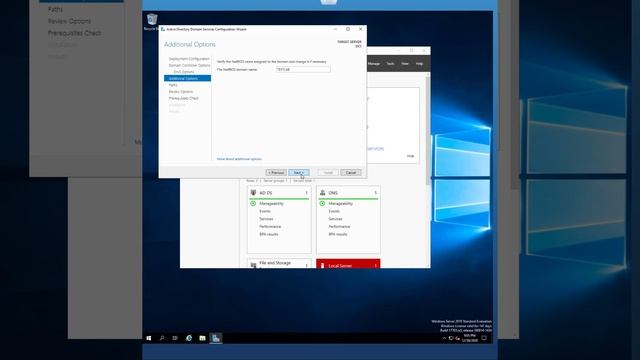Screen dimensions: 640x360
Task: Open Services under DNS tile
Action: click(336, 219)
